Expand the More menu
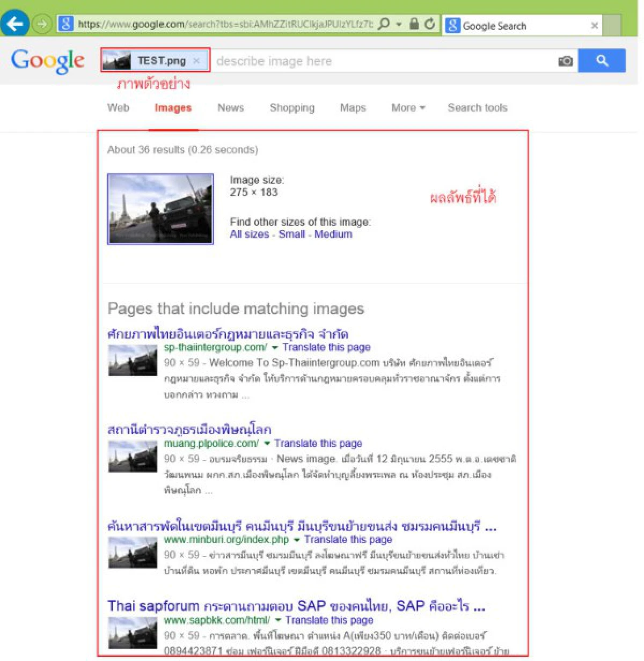 [x=408, y=108]
